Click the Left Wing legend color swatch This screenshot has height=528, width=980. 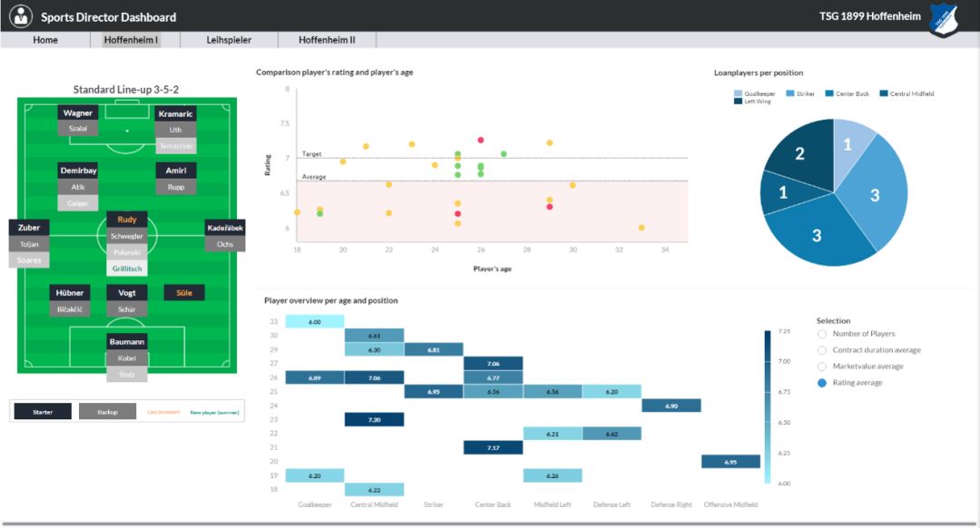click(738, 102)
